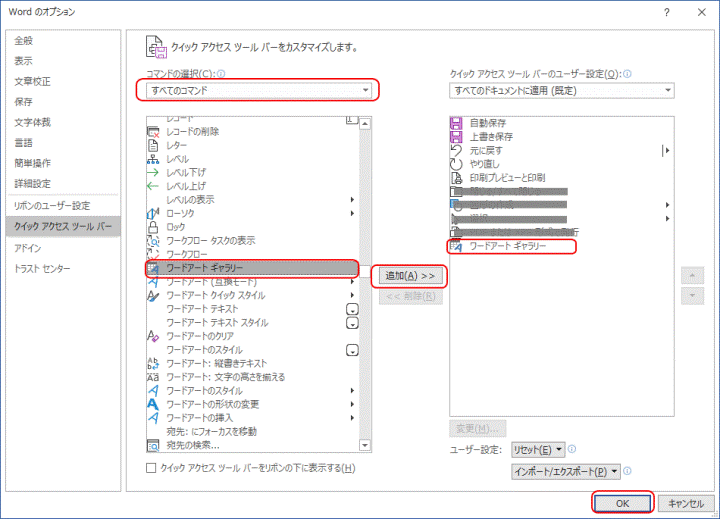Open the インポート/エクスポート dropdown button
This screenshot has height=519, width=720.
(566, 471)
